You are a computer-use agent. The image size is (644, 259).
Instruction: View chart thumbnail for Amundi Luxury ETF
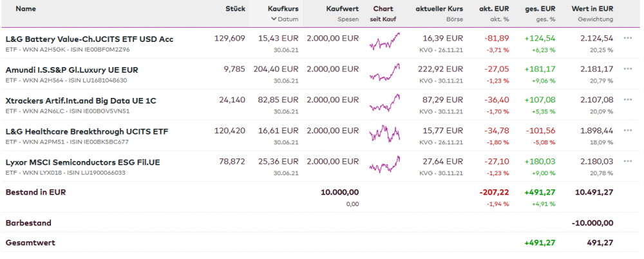(385, 73)
